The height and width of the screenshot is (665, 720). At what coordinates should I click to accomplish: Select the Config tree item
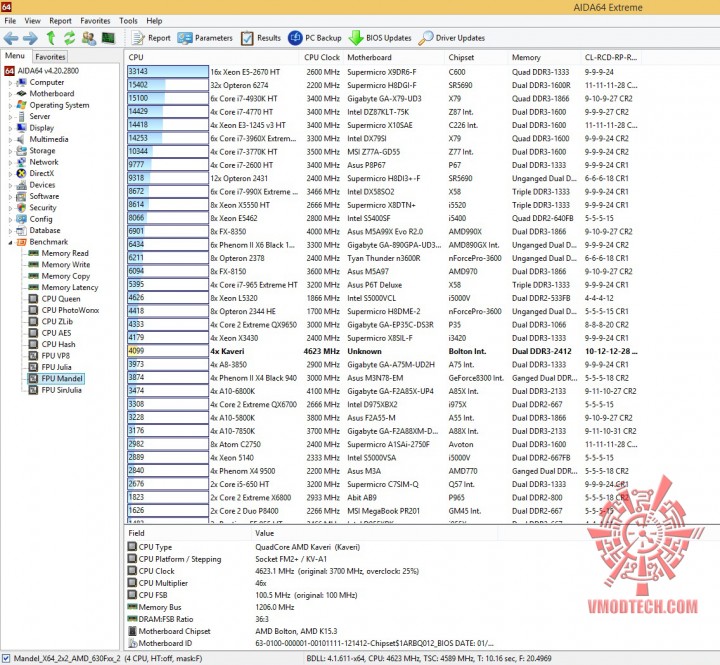click(41, 219)
